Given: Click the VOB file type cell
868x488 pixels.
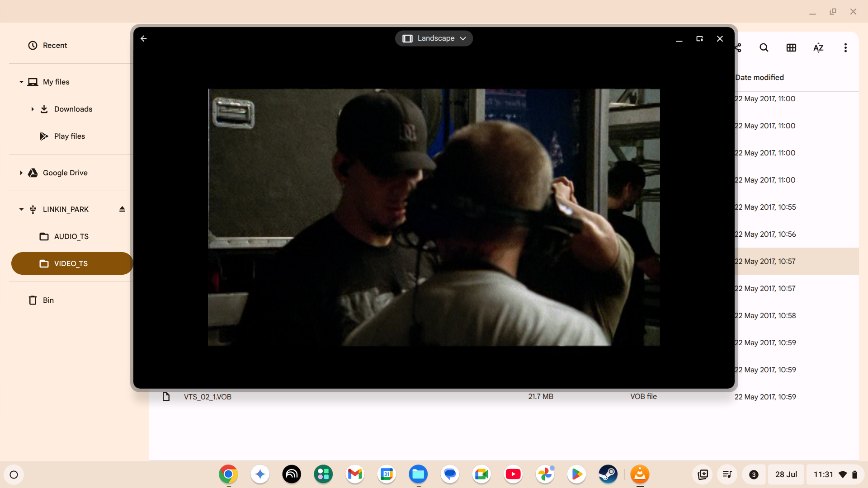Looking at the screenshot, I should [x=643, y=396].
